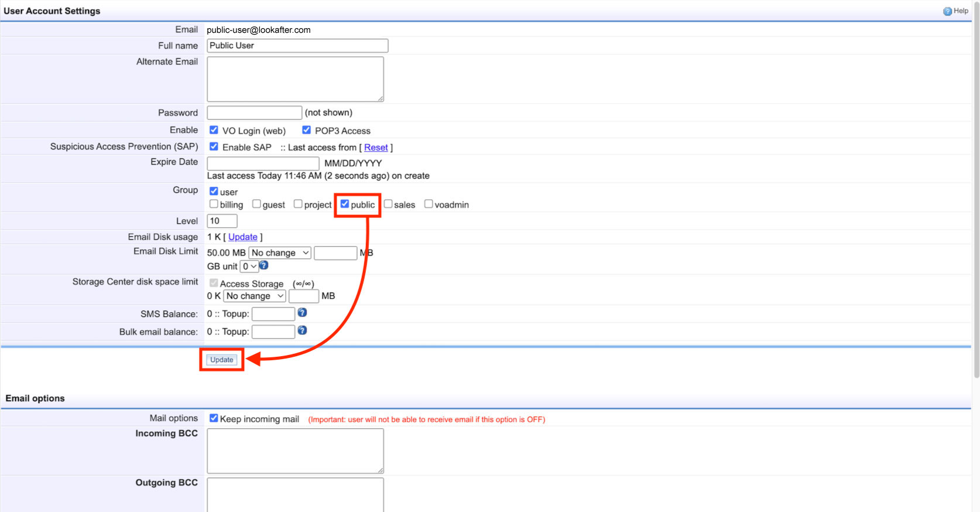Click the Reset link for SAP access

pos(376,148)
